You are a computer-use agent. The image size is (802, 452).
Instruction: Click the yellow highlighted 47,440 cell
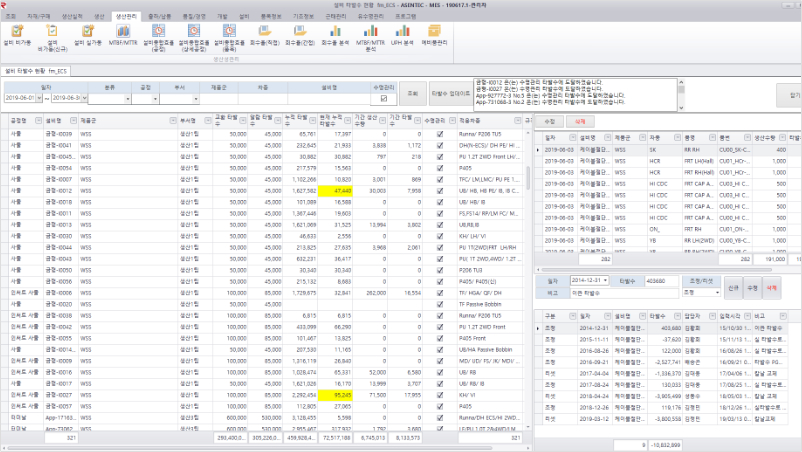tap(335, 191)
